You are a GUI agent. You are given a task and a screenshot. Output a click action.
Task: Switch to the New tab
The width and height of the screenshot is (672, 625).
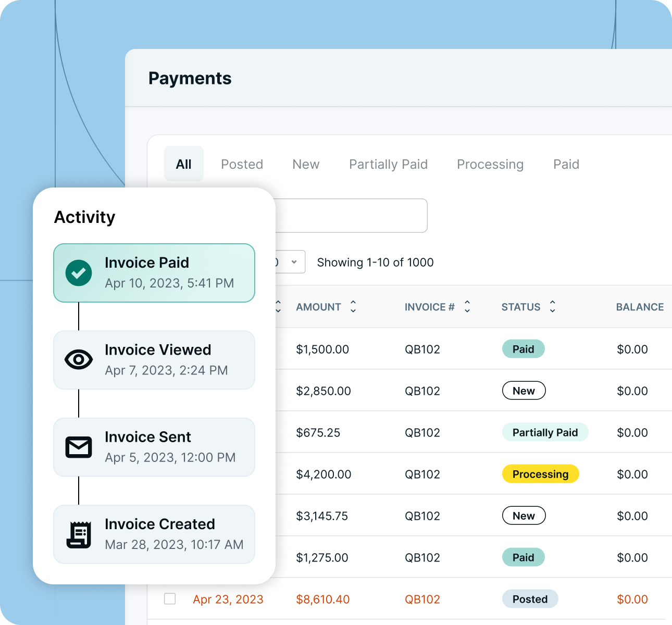(x=306, y=165)
